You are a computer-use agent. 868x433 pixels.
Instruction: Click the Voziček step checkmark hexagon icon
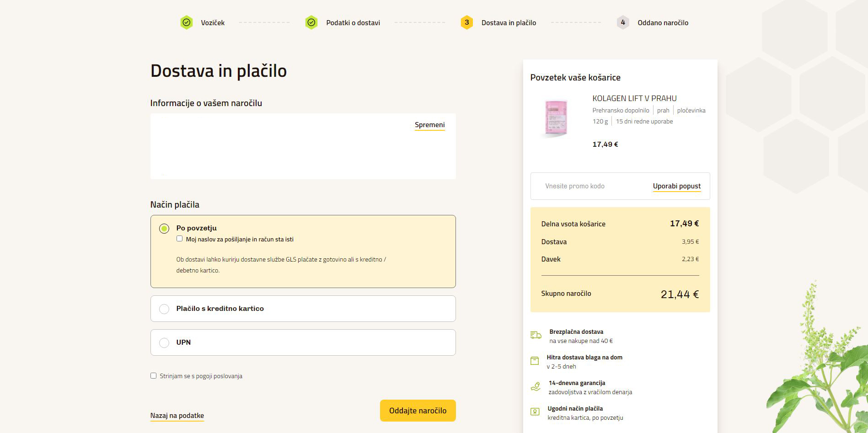(186, 22)
